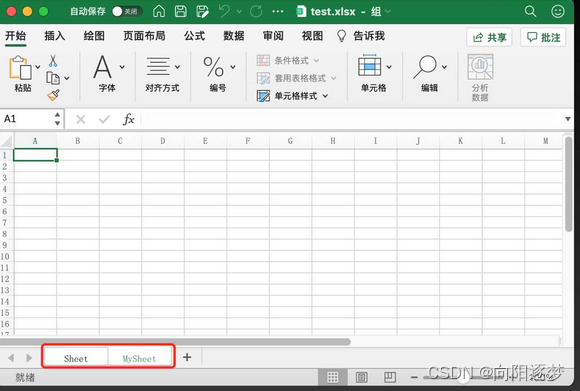Viewport: 580px width, 391px height.
Task: Click the vertical scrollbar thumb
Action: point(569,184)
